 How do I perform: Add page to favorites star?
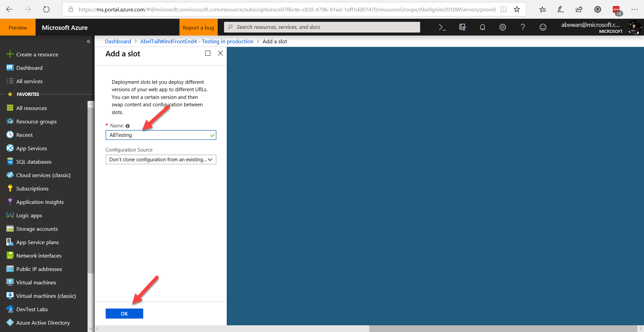(517, 9)
